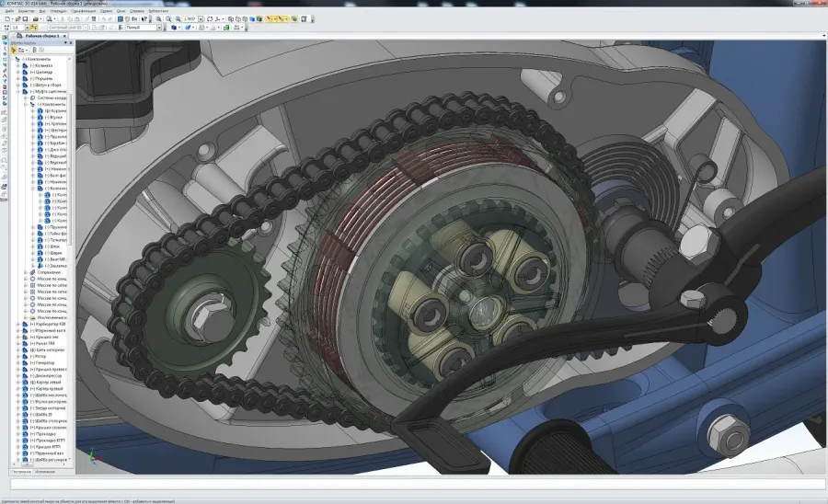Open the line style combo box dropdown

coord(159,28)
